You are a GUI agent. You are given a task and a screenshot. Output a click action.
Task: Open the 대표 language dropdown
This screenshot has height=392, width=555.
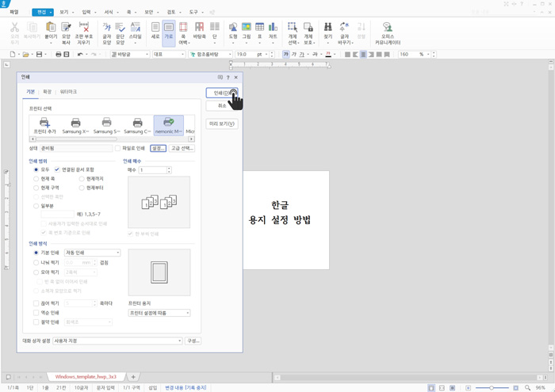point(169,54)
